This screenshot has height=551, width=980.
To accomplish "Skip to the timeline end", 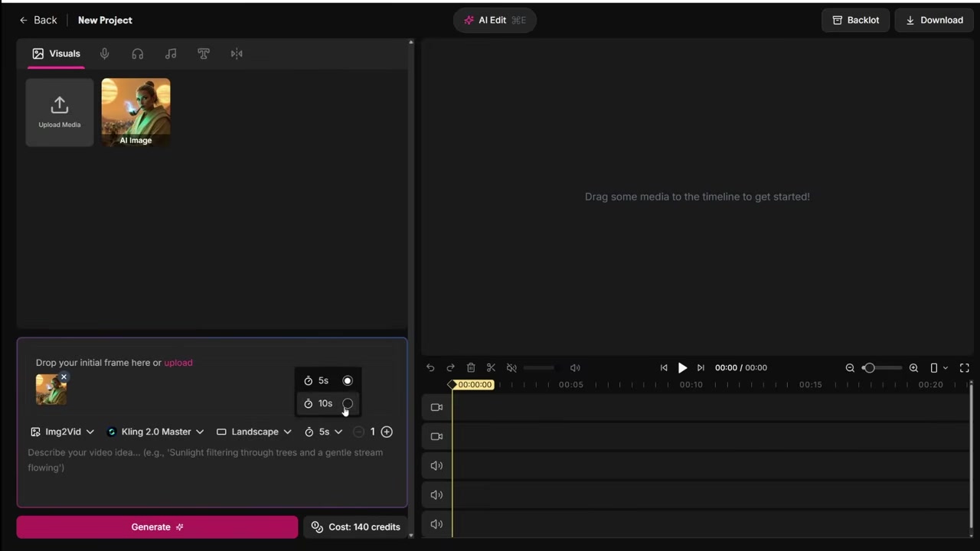I will [x=701, y=368].
